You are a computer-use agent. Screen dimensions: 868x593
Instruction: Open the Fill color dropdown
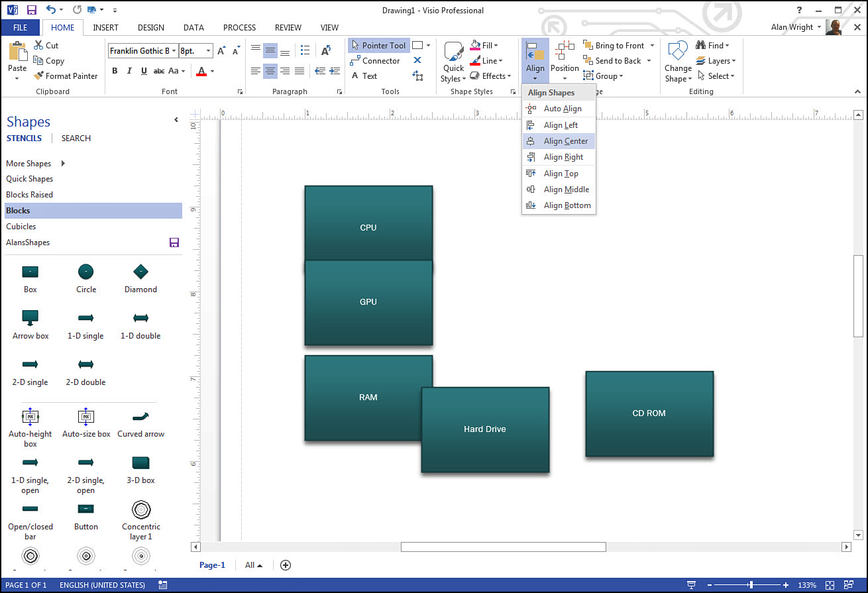(496, 46)
